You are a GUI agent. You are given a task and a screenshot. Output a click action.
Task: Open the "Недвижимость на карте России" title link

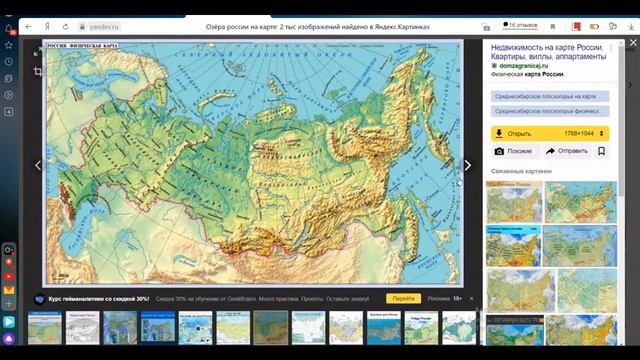point(548,52)
